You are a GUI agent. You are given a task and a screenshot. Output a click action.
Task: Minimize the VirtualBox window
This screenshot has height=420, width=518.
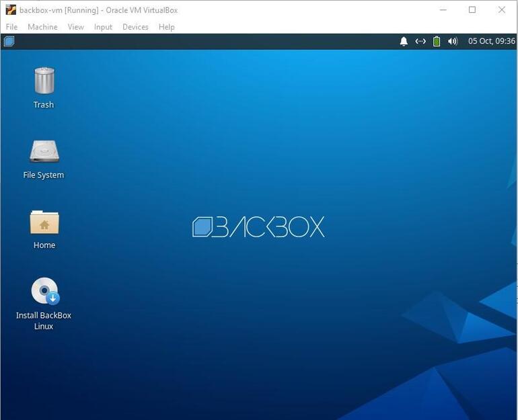(443, 10)
